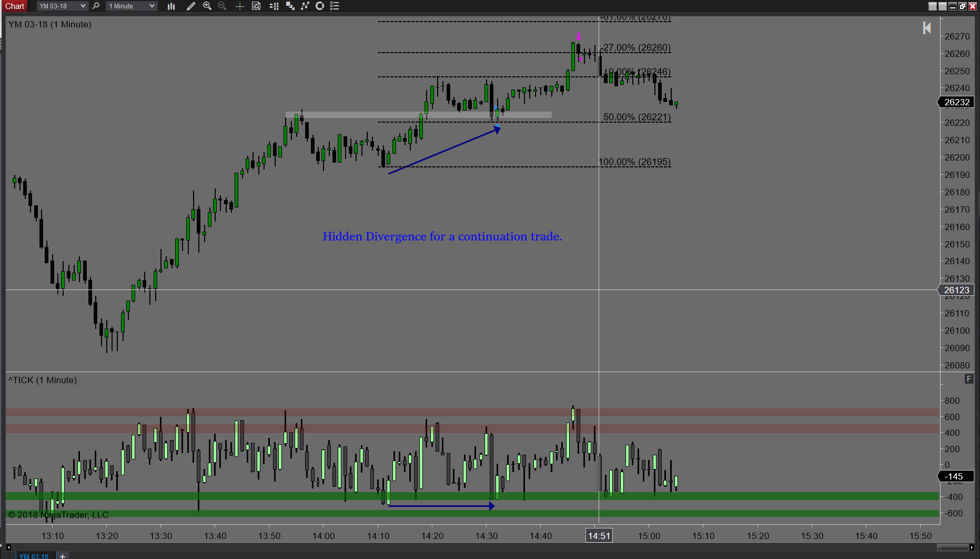The image size is (980, 559).
Task: Open the indicators icon
Action: [305, 6]
